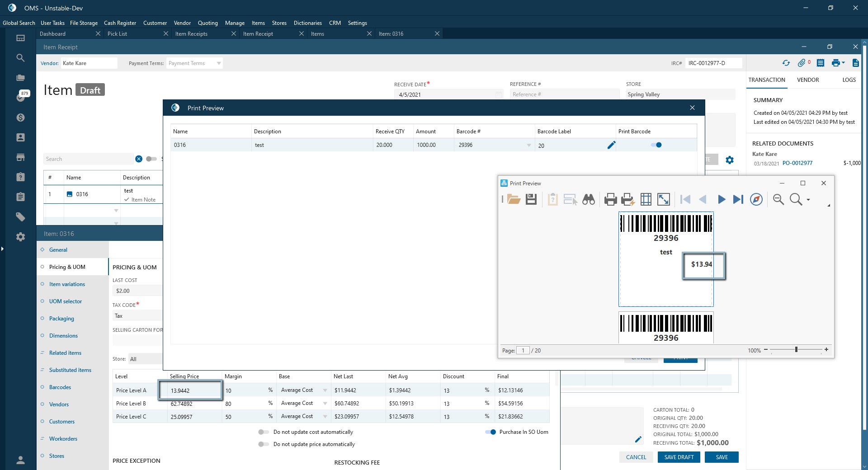The width and height of the screenshot is (868, 470).
Task: Switch to the VENDOR tab
Action: pyautogui.click(x=807, y=80)
